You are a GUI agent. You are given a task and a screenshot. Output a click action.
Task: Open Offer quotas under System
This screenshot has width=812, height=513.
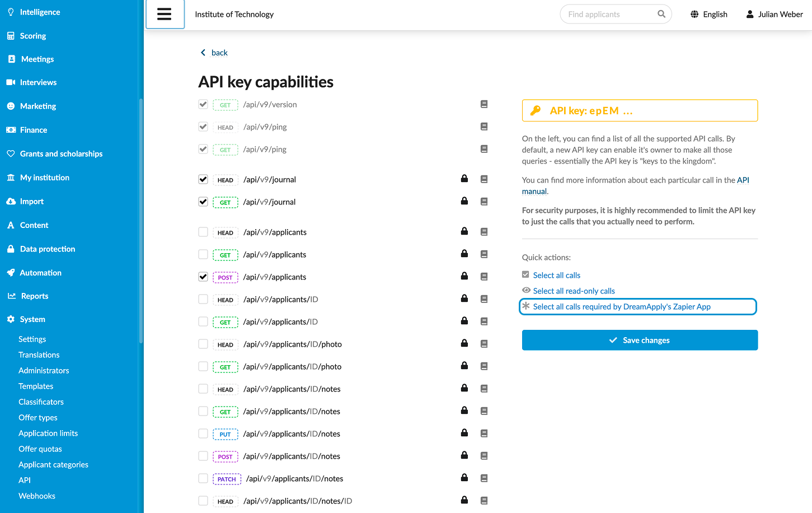tap(40, 449)
